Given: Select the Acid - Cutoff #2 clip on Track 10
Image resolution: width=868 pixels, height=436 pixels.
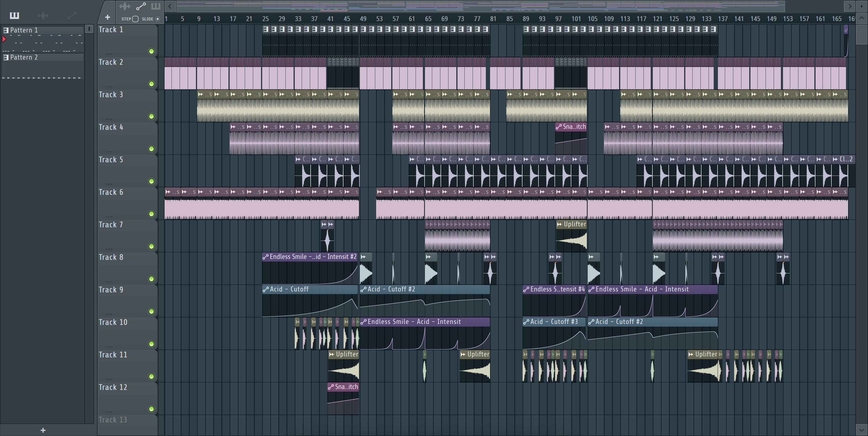Looking at the screenshot, I should point(653,334).
